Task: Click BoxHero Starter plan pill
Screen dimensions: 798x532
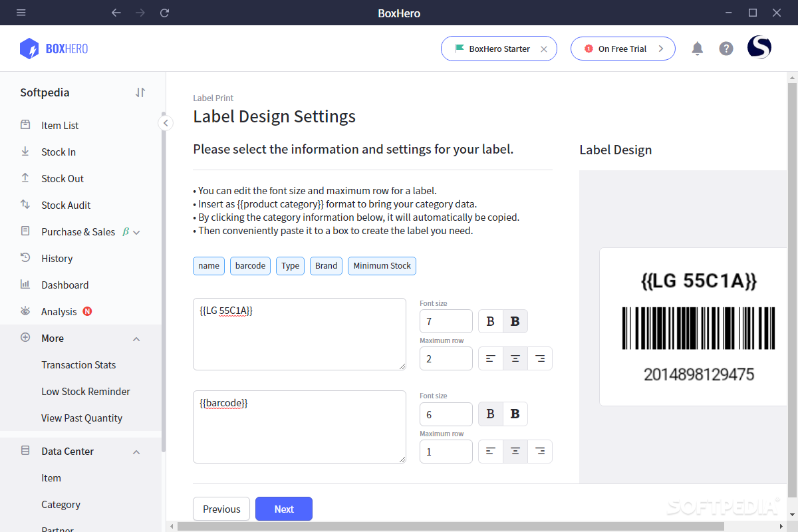Action: coord(499,49)
